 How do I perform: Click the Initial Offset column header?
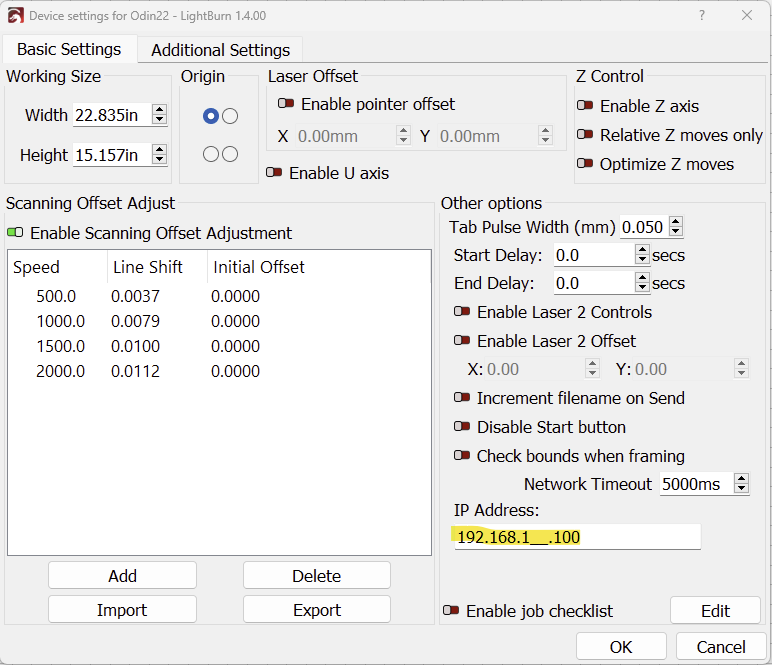tap(258, 267)
